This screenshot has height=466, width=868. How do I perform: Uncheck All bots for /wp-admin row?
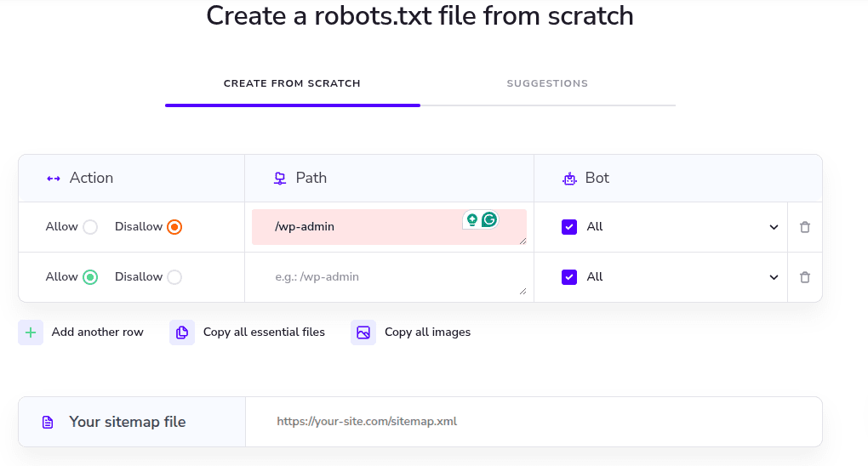(569, 227)
